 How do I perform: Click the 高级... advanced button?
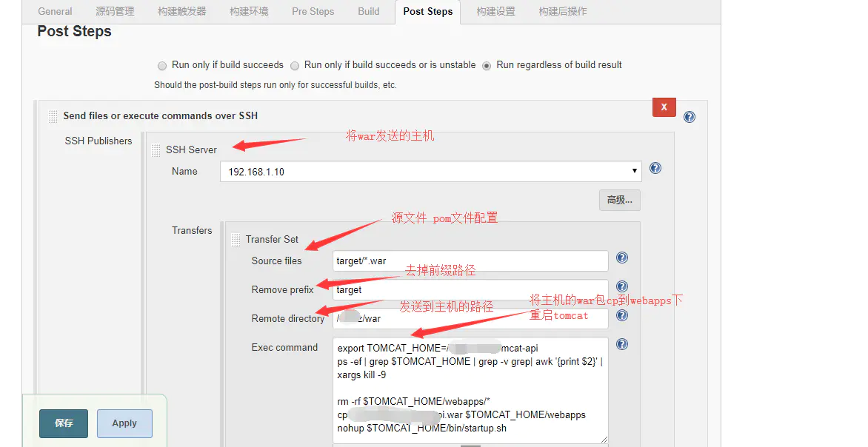pos(619,201)
